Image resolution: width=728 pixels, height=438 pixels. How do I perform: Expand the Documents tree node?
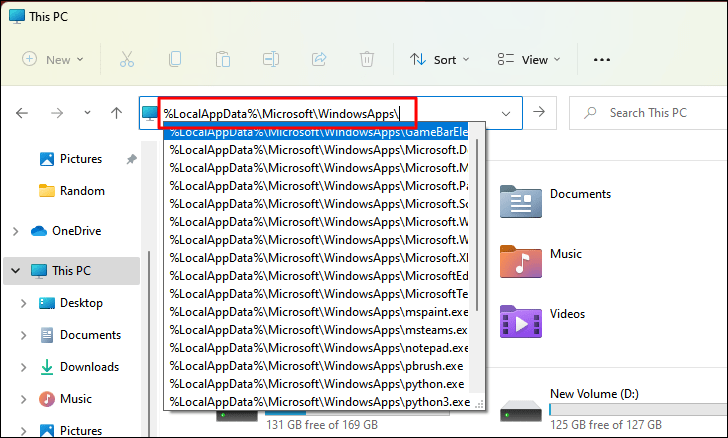[23, 335]
